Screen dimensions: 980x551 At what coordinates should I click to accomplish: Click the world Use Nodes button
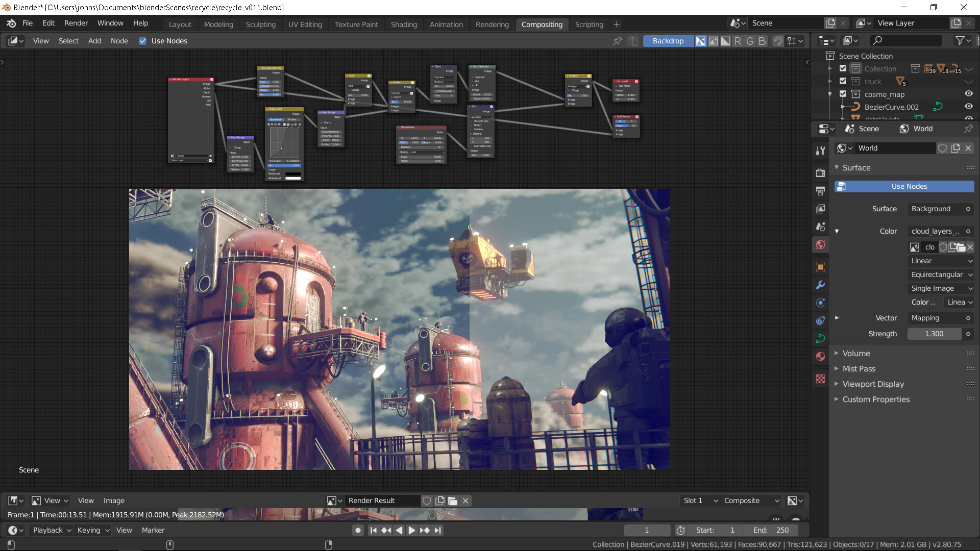click(x=904, y=186)
